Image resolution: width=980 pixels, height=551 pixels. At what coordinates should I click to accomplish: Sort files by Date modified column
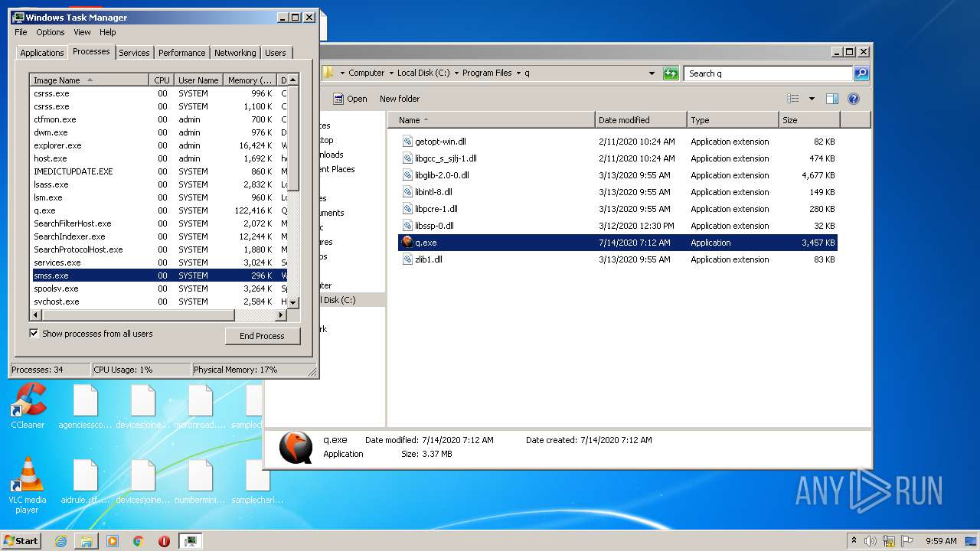pyautogui.click(x=641, y=120)
